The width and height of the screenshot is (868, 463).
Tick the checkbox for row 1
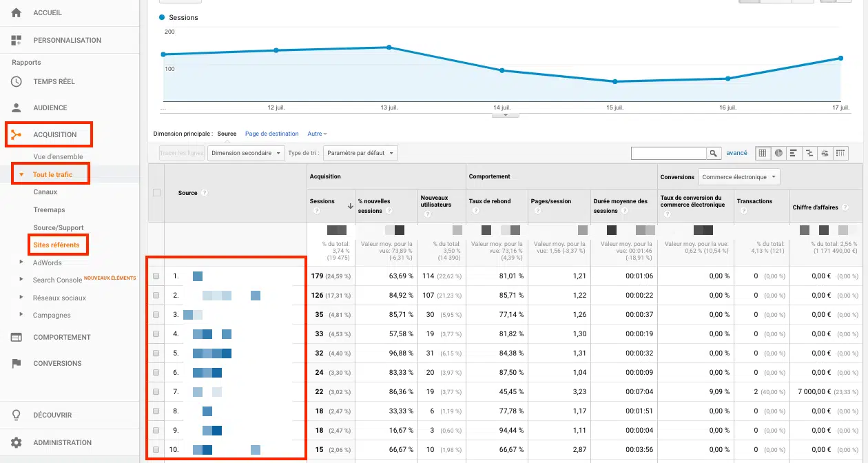pos(156,276)
